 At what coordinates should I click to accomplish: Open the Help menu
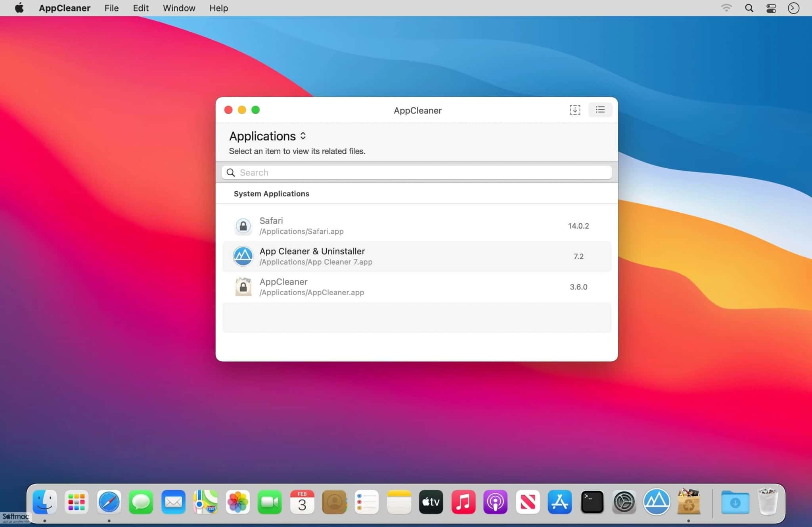click(x=219, y=8)
